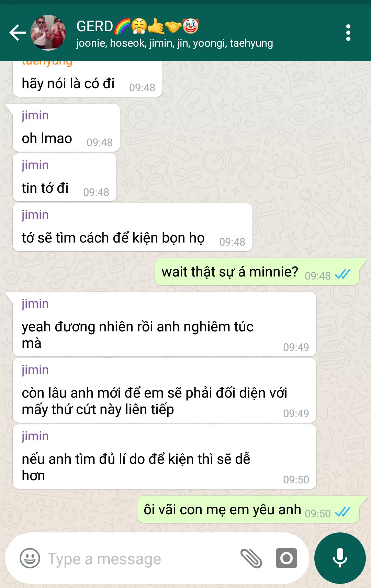
Task: Tap the microphone voice message button
Action: click(x=340, y=558)
